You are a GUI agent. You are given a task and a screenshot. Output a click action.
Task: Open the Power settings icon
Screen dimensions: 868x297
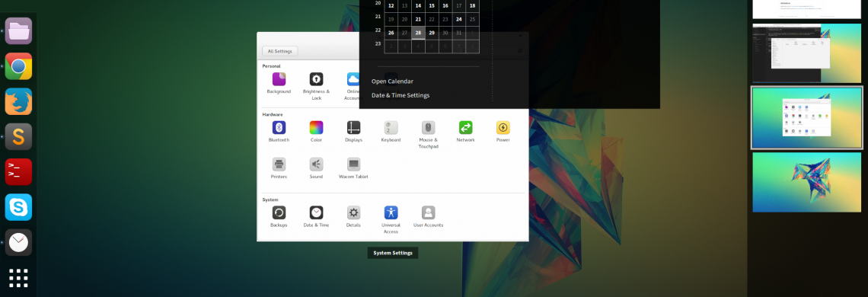(x=503, y=127)
